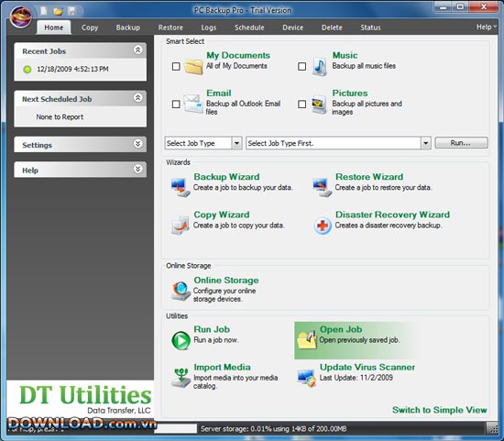Click Switch to Simple View link

[439, 410]
